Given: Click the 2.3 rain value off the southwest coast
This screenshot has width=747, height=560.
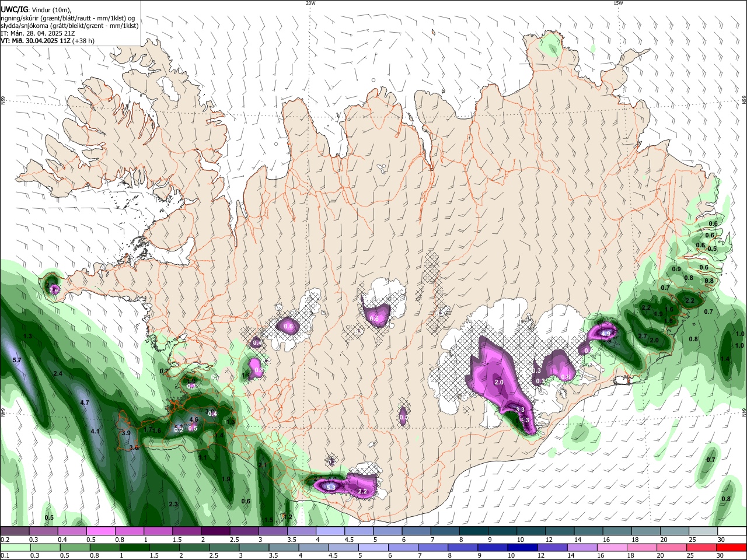Looking at the screenshot, I should click(x=173, y=503).
